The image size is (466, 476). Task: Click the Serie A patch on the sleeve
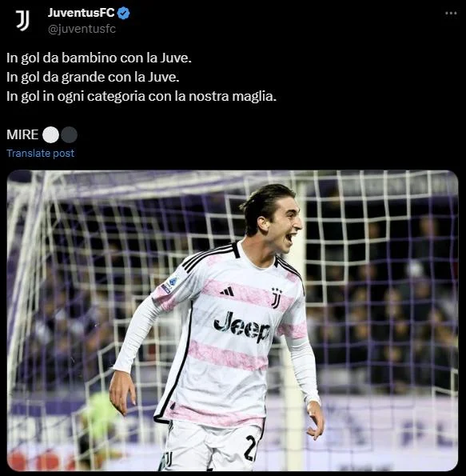(x=169, y=285)
